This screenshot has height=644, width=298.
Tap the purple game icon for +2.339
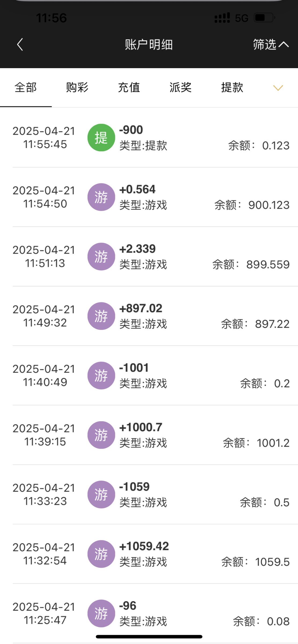pos(101,257)
